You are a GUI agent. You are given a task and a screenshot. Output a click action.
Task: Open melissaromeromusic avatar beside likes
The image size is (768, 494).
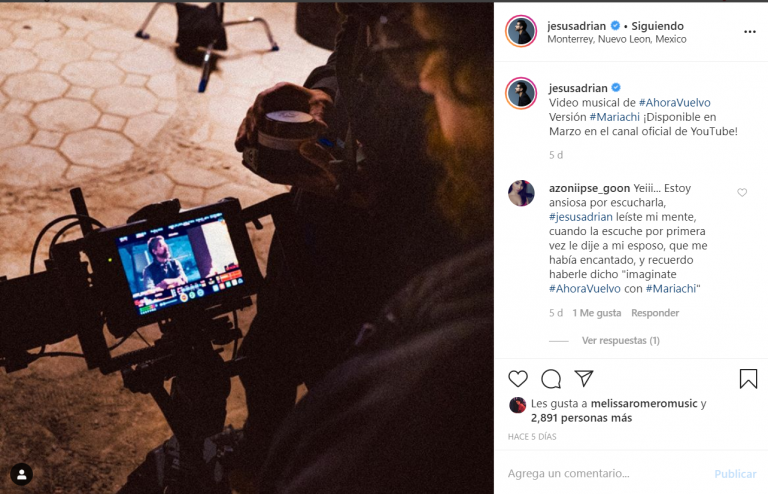click(517, 405)
